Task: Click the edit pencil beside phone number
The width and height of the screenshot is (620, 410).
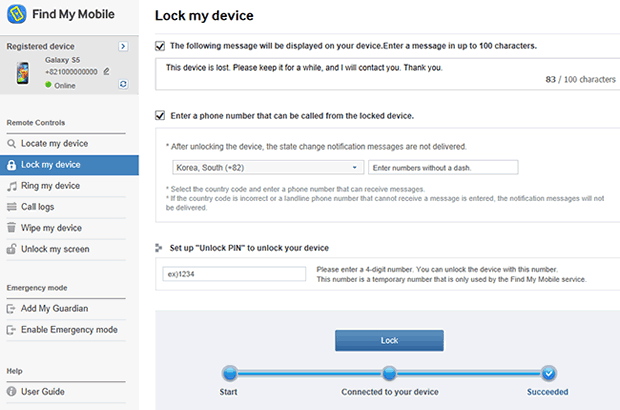Action: pos(106,72)
